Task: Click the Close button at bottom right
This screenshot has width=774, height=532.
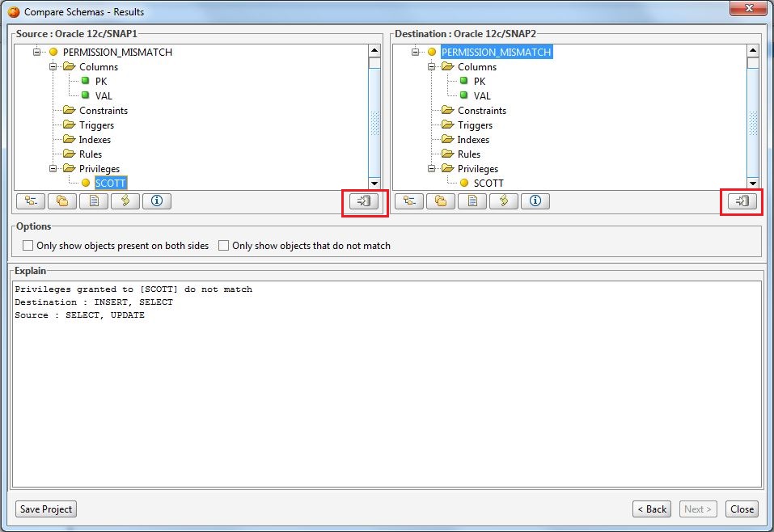Action: click(x=742, y=509)
